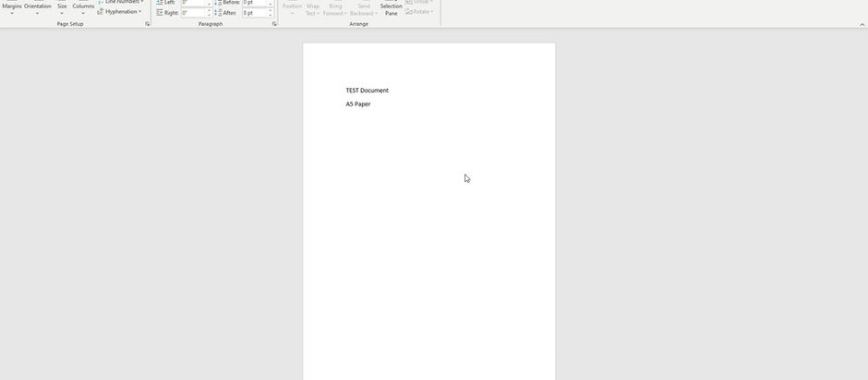This screenshot has width=868, height=380.
Task: Click the Position arrange button
Action: coord(293,7)
